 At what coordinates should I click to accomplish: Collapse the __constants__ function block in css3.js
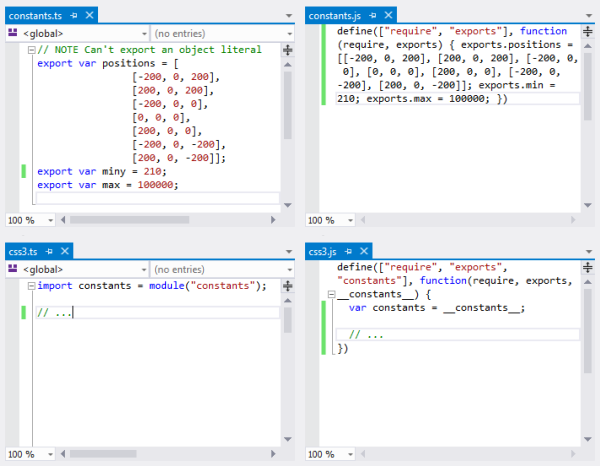pyautogui.click(x=329, y=294)
